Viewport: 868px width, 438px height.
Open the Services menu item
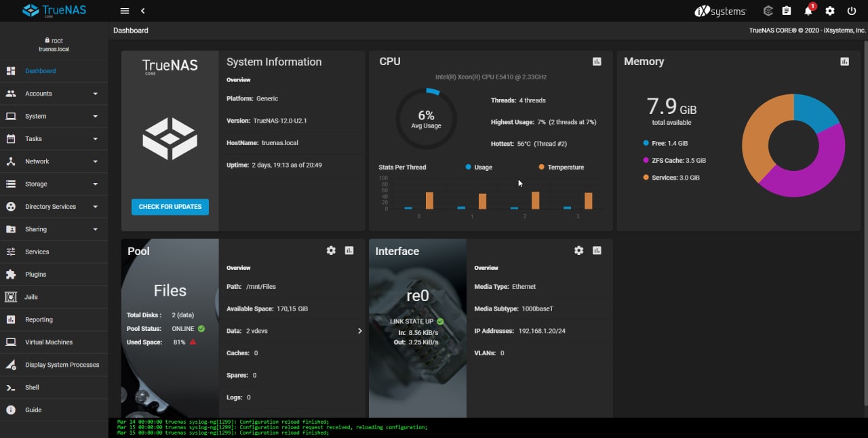pos(54,252)
